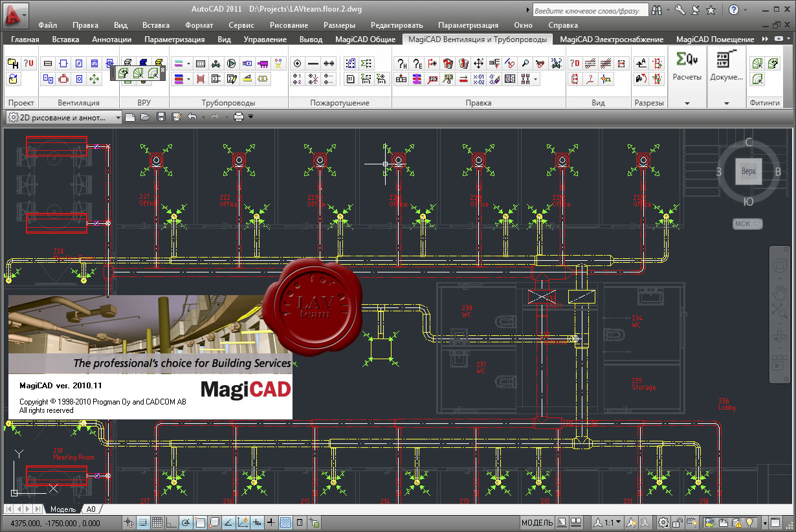The image size is (796, 532).
Task: Click the printer Plot icon
Action: [238, 117]
